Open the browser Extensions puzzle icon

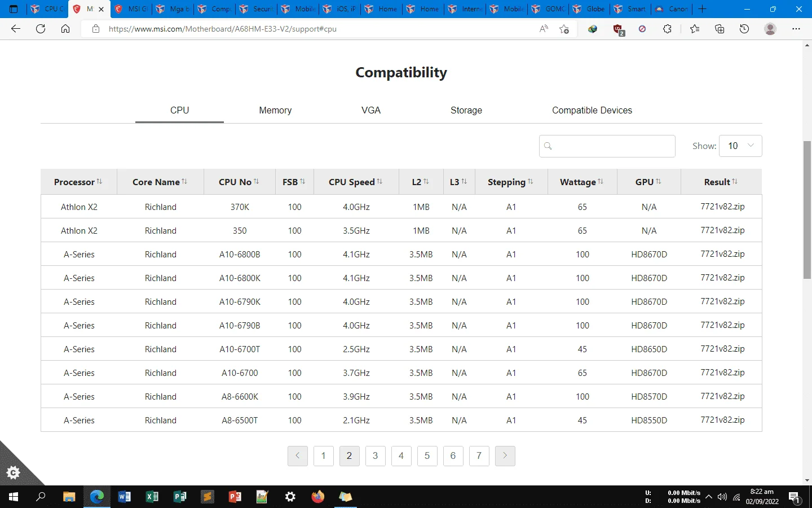[667, 29]
